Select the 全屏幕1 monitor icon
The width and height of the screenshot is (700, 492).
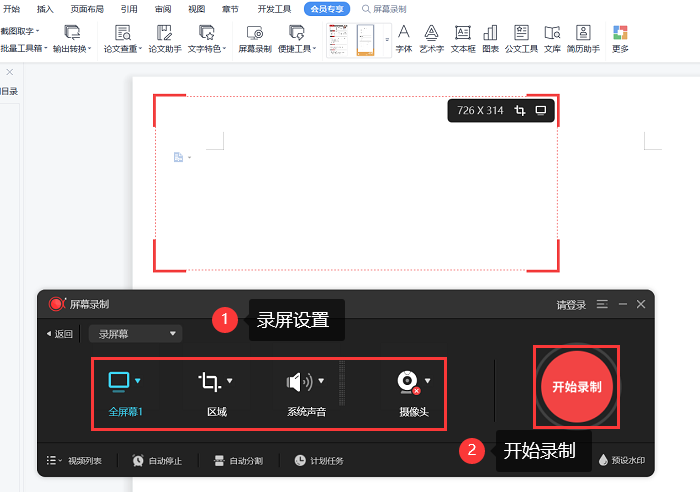point(119,381)
